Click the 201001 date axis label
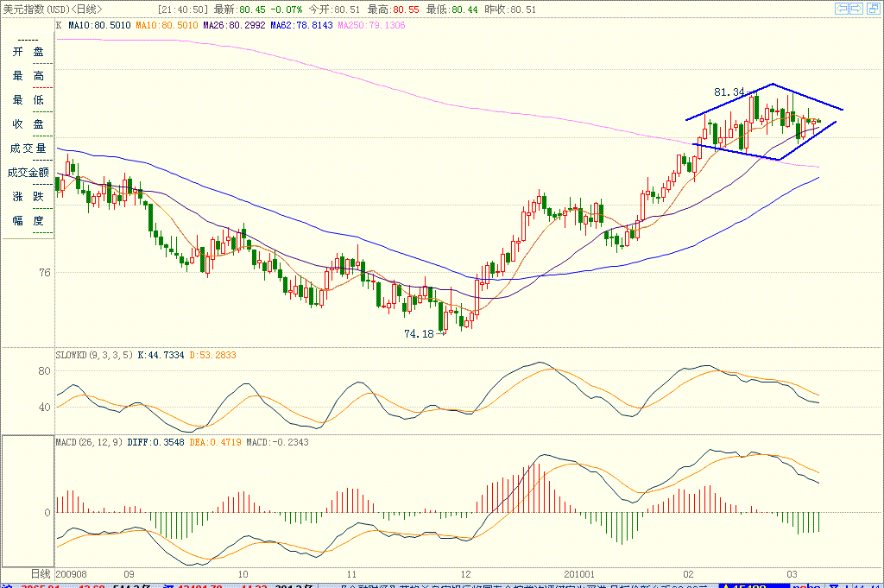This screenshot has width=884, height=588. 579,574
